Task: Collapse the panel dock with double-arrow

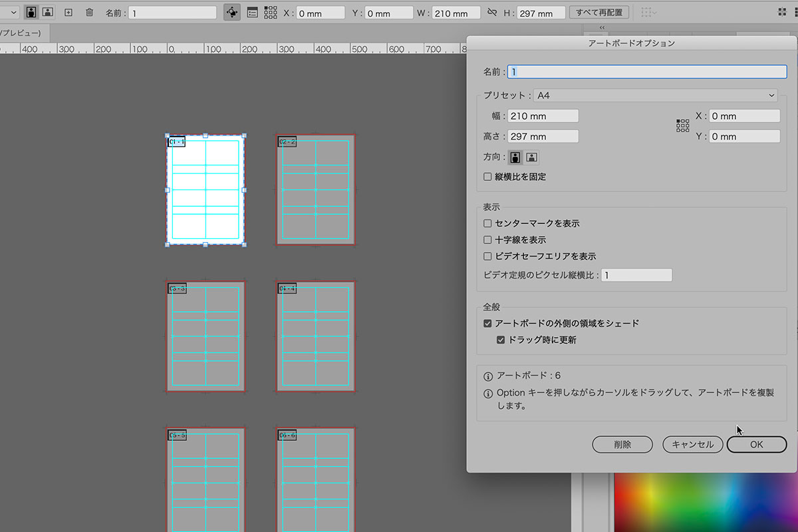Action: click(x=602, y=28)
